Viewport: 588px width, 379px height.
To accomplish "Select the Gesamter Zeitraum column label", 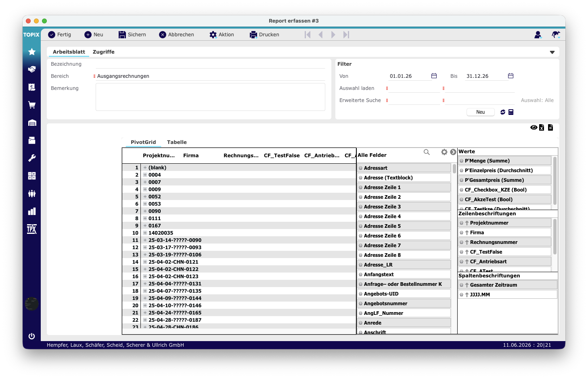I will (508, 285).
